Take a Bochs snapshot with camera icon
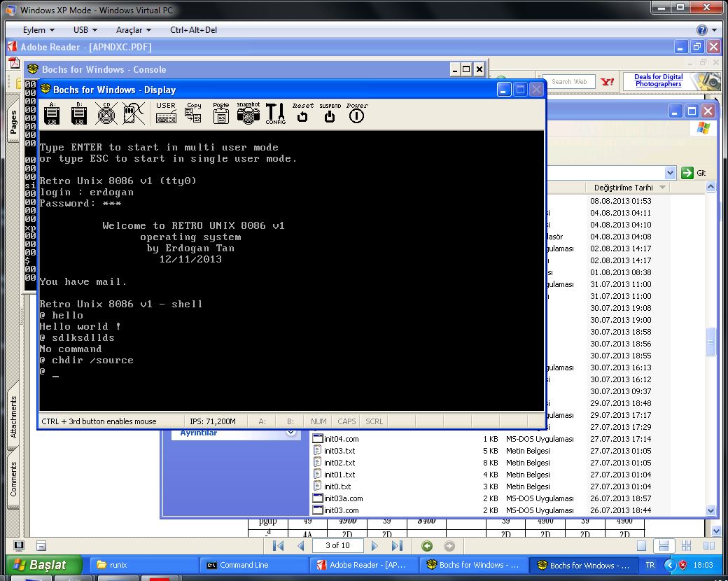 click(x=248, y=113)
